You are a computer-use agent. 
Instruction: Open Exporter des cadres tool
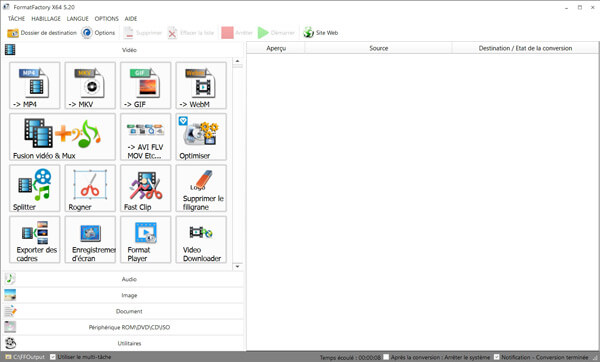pyautogui.click(x=35, y=240)
